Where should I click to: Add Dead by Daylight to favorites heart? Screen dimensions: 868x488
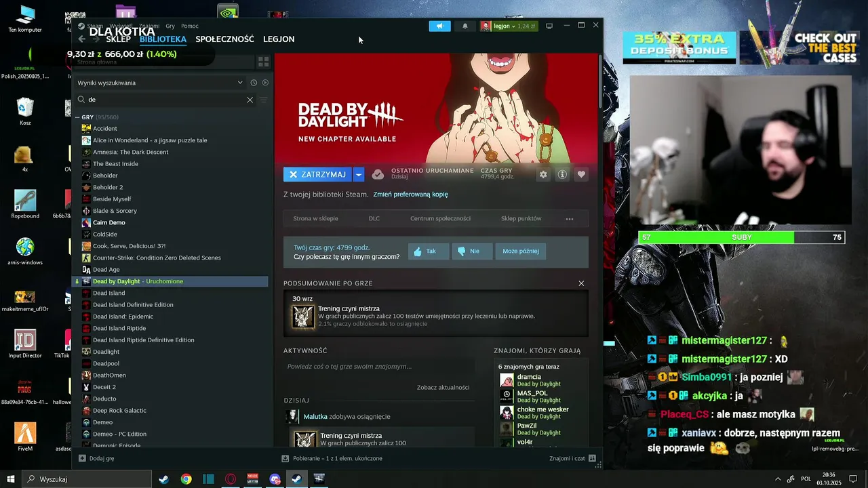(581, 174)
